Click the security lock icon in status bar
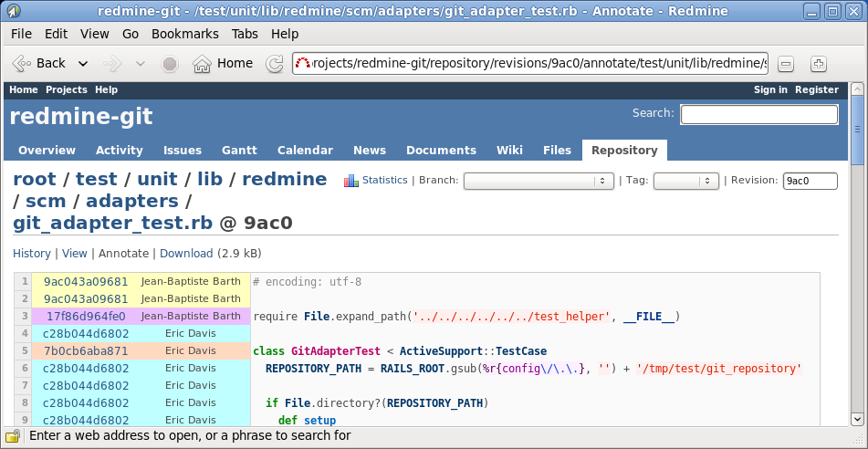The height and width of the screenshot is (449, 868). (13, 435)
